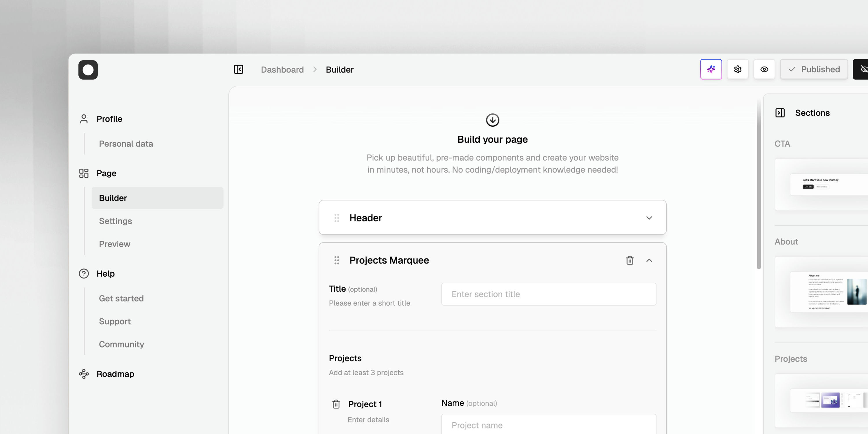Go to Dashboard breadcrumb link
868x434 pixels.
point(282,70)
